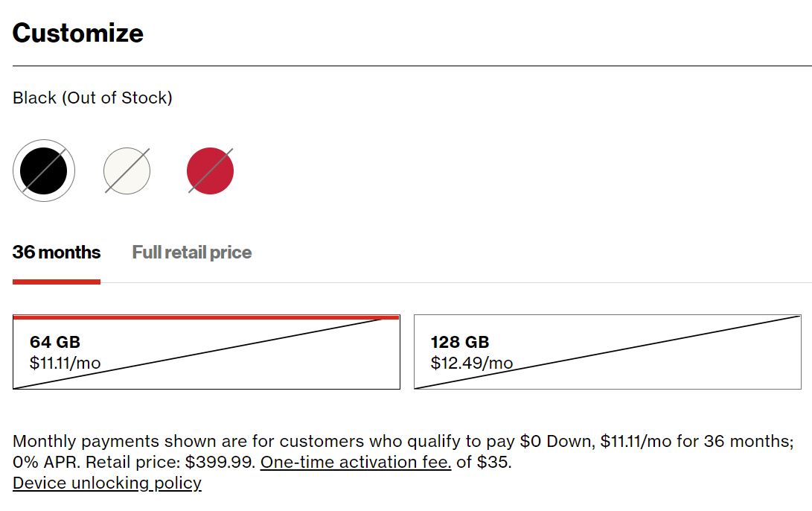
Task: Click the $12.49/mo price in 128 GB box
Action: (472, 364)
